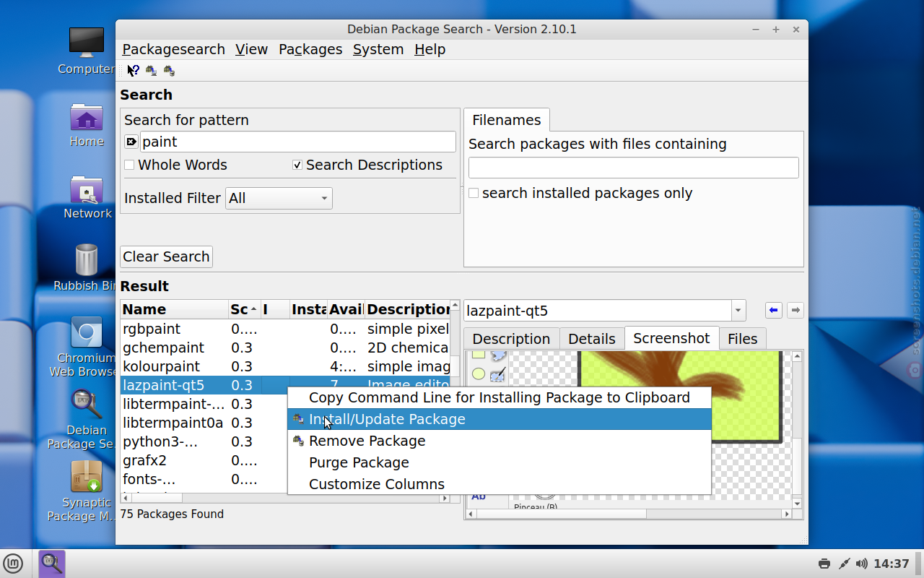Click the Package Search taskbar button

[x=52, y=564]
